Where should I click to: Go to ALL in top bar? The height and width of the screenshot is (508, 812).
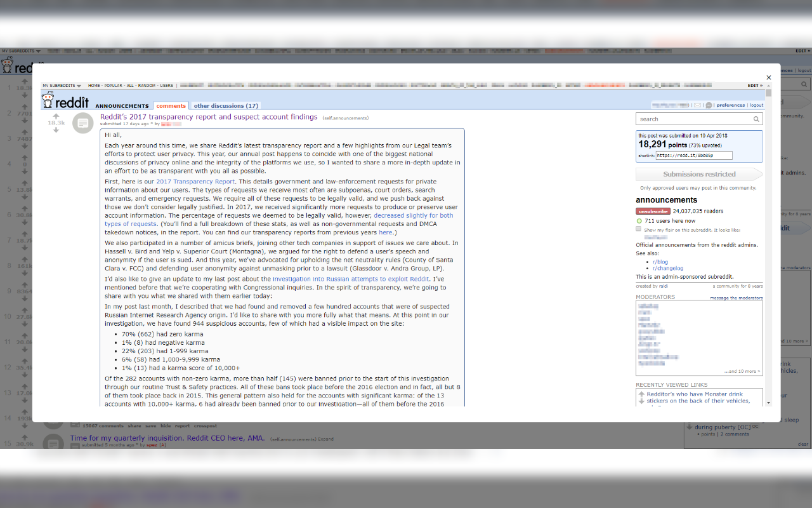130,85
